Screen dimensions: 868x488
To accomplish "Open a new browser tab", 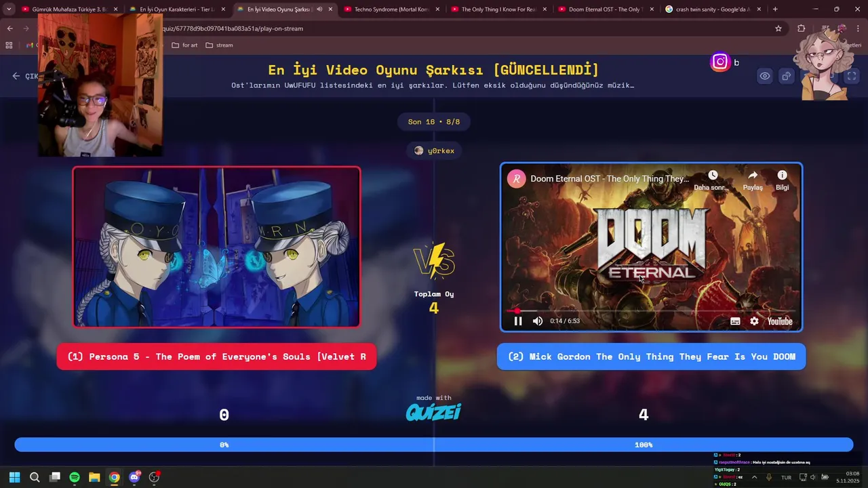I will tap(775, 9).
